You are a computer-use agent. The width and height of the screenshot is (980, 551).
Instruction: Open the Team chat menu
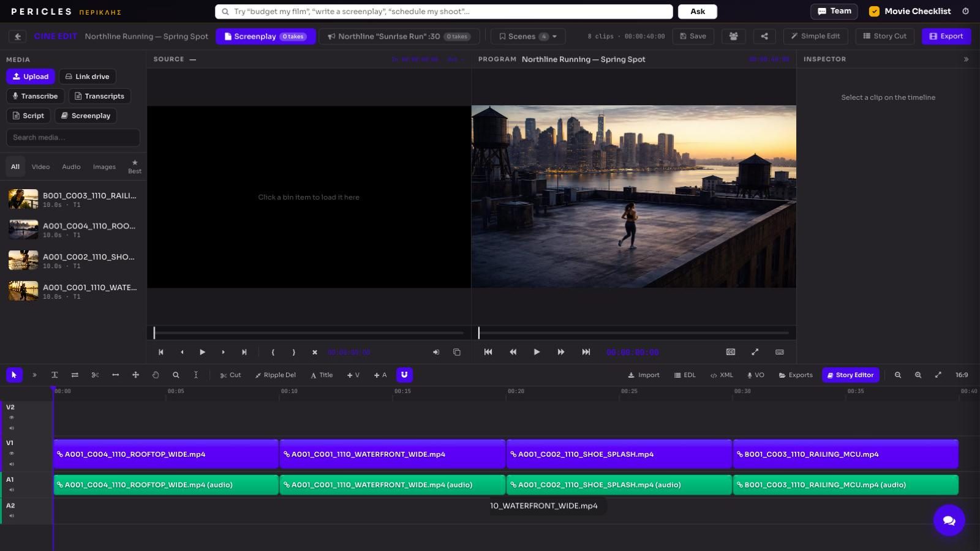834,11
